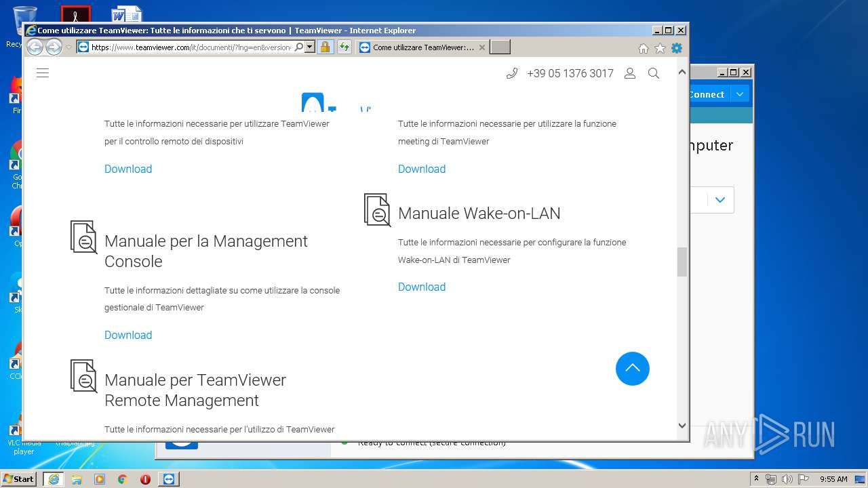Click the page scrollbar down arrow
Screen dimensions: 868x488
coord(682,426)
